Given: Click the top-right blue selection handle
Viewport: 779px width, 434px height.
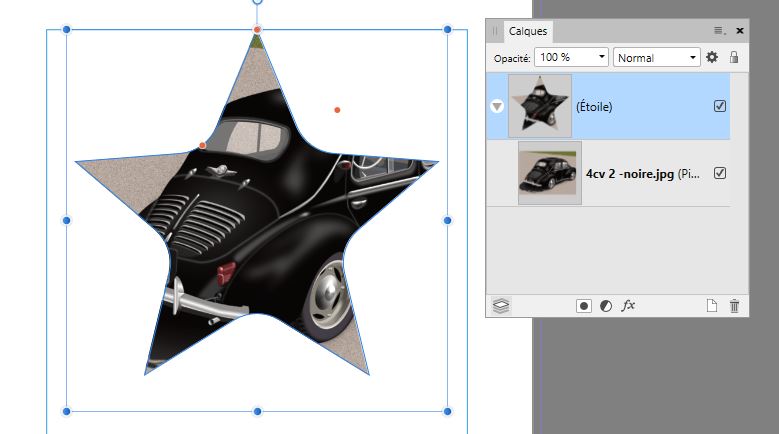Looking at the screenshot, I should pyautogui.click(x=447, y=30).
